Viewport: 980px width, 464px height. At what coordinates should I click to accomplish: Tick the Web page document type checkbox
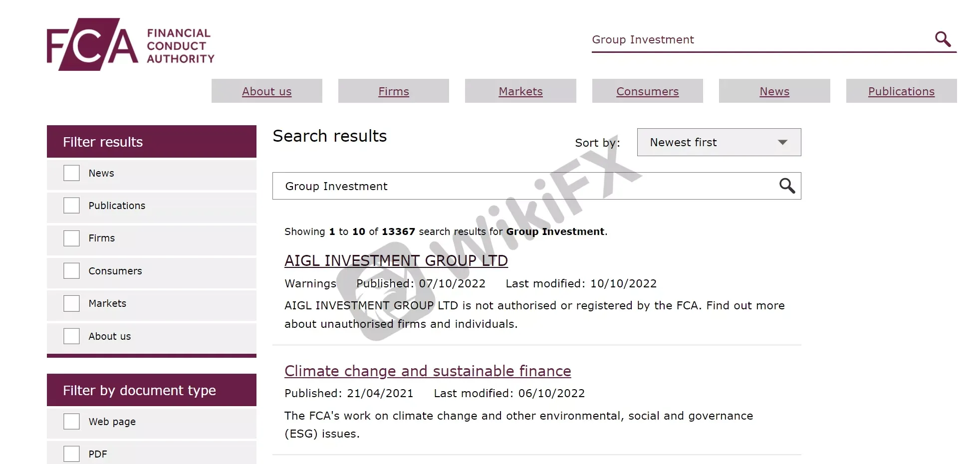pos(71,422)
